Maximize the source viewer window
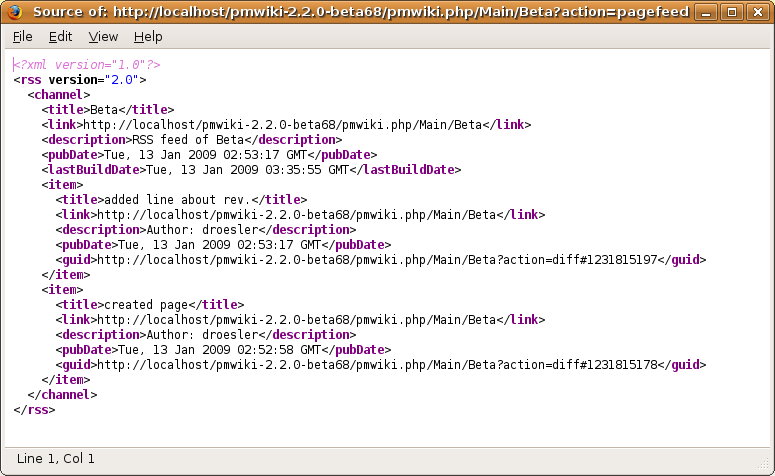 click(x=732, y=12)
